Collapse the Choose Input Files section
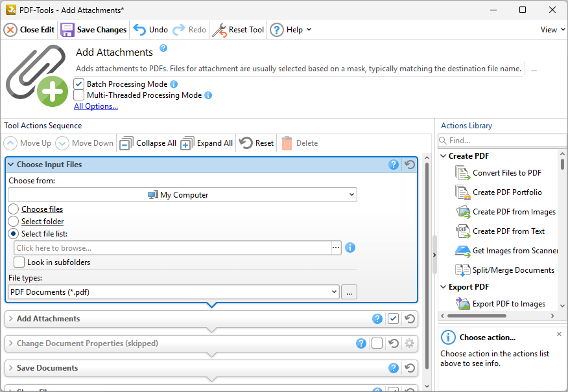Image resolution: width=568 pixels, height=392 pixels. (11, 165)
